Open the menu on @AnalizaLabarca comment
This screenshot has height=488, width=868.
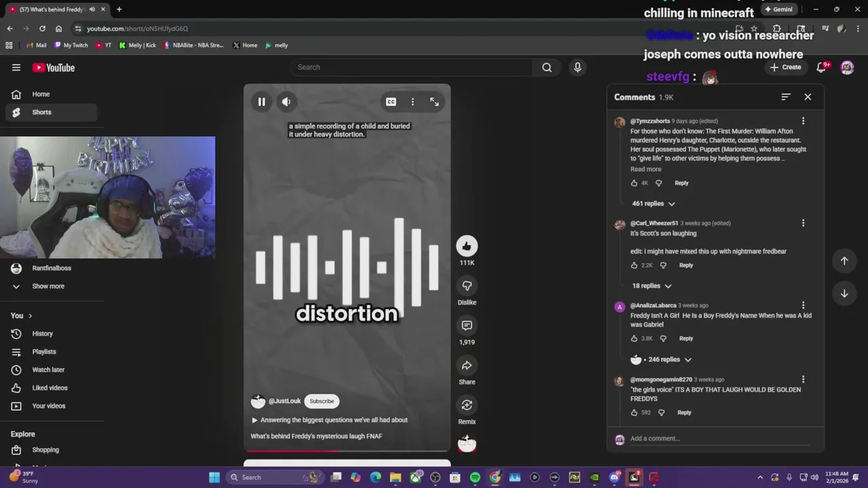point(803,306)
